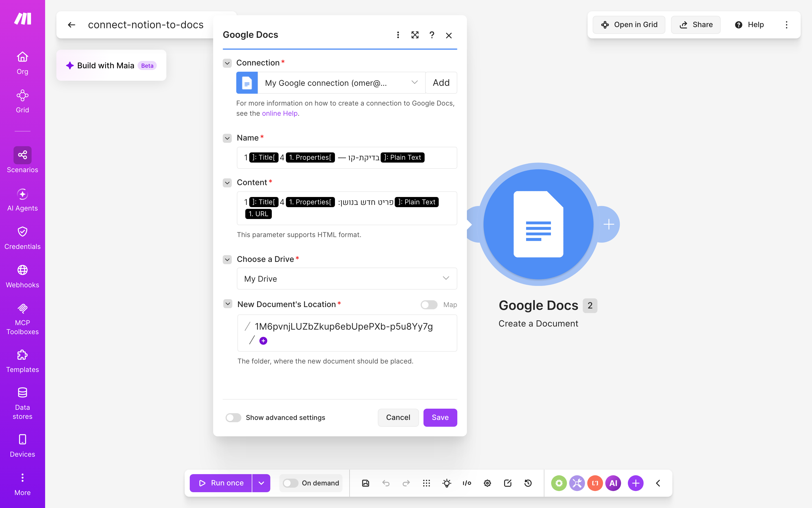Toggle the On demand scheduling switch

pyautogui.click(x=290, y=483)
